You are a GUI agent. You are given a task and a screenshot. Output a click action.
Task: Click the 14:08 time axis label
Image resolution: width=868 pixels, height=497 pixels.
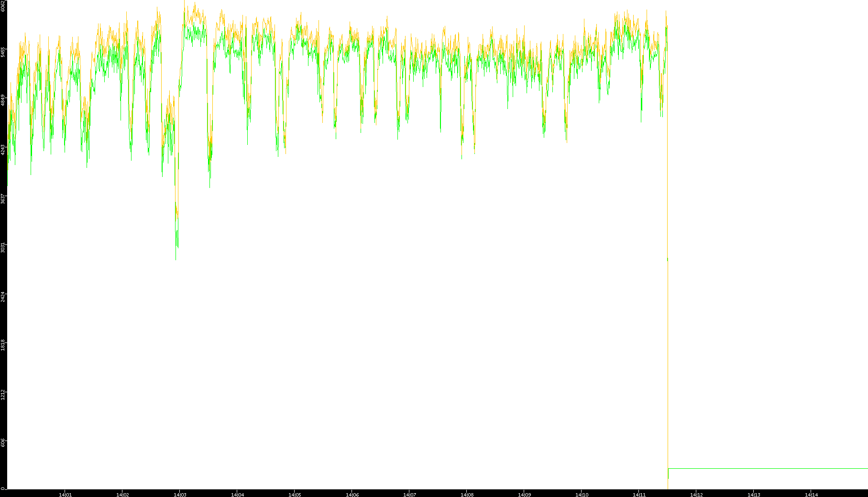[467, 495]
